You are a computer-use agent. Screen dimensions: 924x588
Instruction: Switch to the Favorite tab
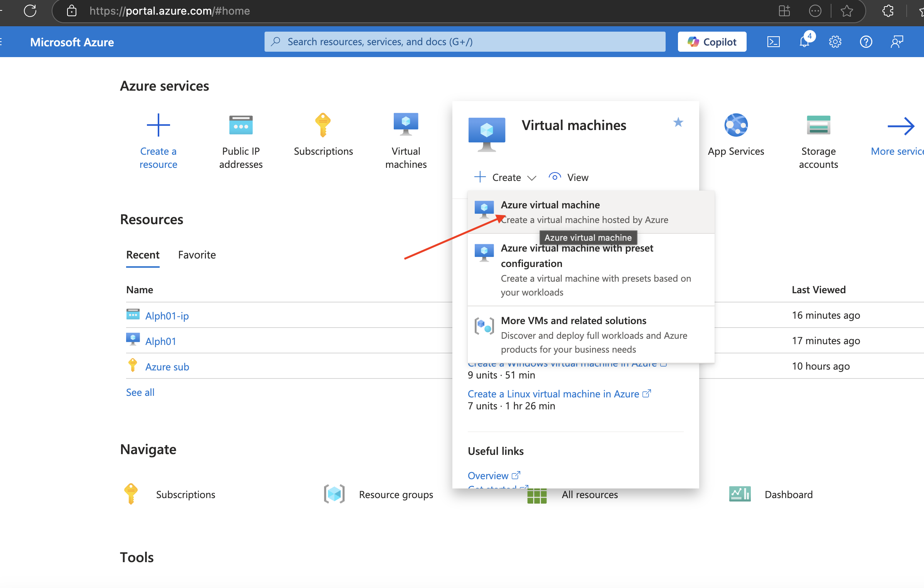[197, 255]
